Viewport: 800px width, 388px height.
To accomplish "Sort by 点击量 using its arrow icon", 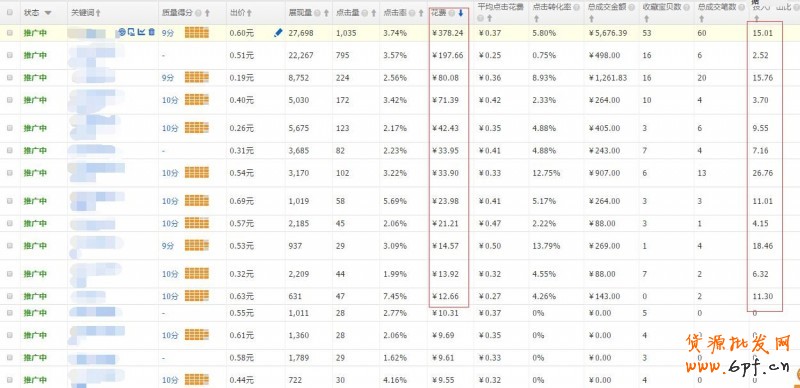I will click(x=373, y=13).
